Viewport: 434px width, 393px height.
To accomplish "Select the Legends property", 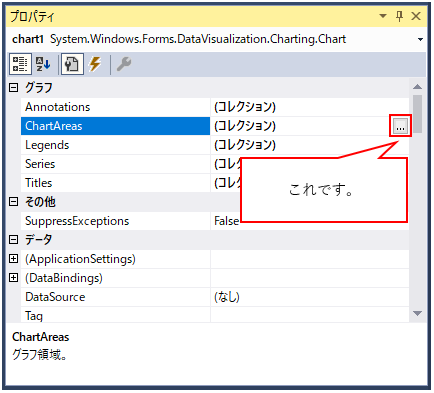I will (x=115, y=145).
